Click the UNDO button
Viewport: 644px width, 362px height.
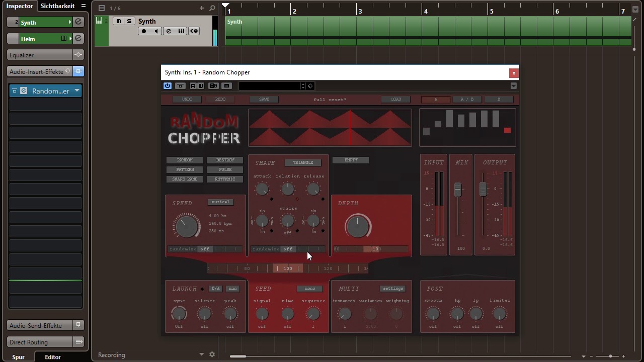pos(187,100)
